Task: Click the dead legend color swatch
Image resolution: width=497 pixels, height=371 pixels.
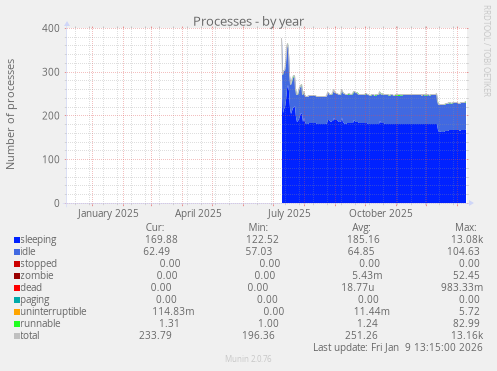Action: tap(17, 288)
